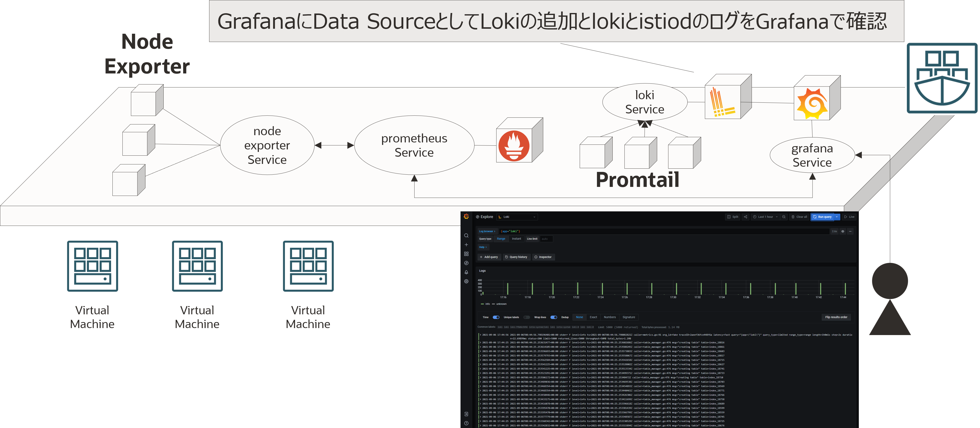Image resolution: width=980 pixels, height=428 pixels.
Task: Click the container ship icon in the diagram
Action: click(x=942, y=78)
